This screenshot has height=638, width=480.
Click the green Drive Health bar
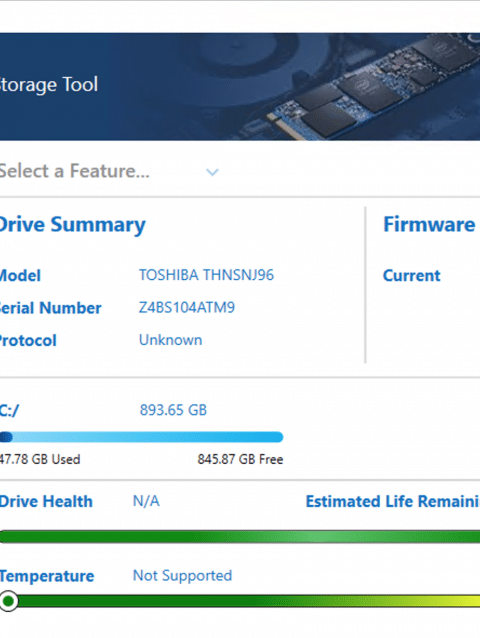240,537
